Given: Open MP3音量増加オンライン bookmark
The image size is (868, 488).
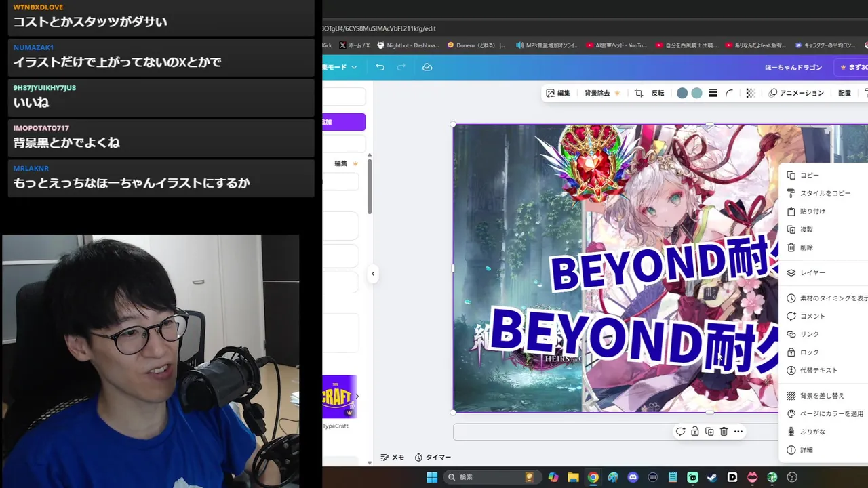Looking at the screenshot, I should click(x=547, y=45).
